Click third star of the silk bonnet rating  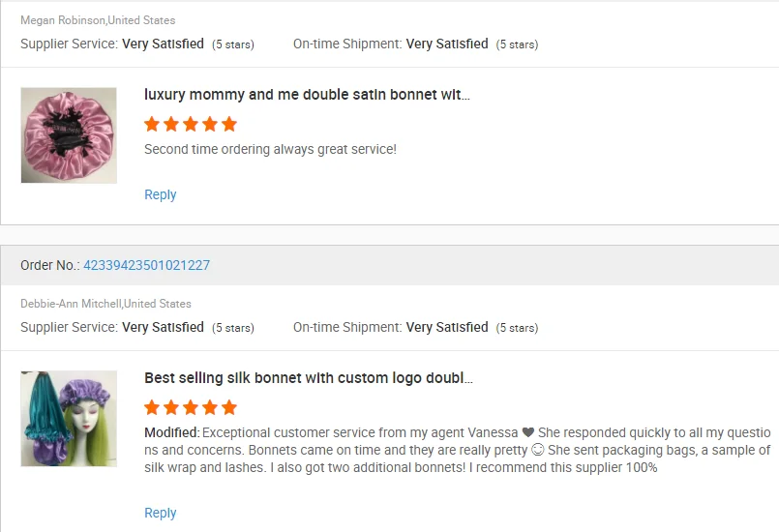[x=191, y=407]
